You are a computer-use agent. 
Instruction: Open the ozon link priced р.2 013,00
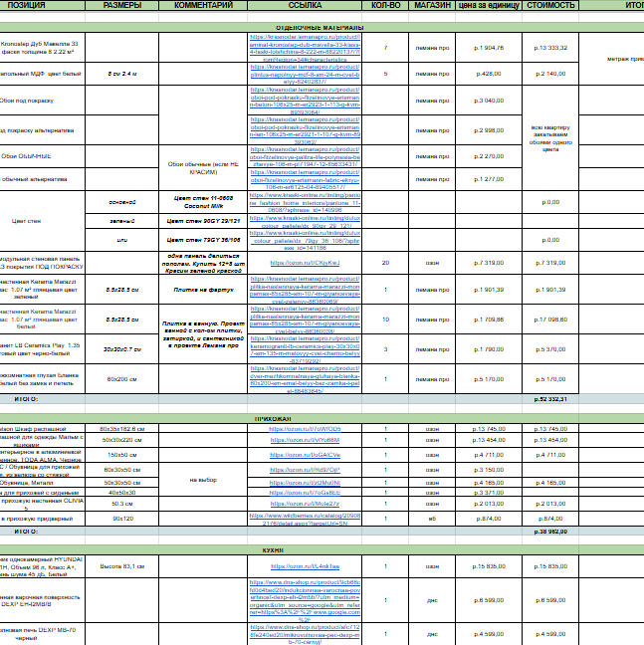point(305,504)
